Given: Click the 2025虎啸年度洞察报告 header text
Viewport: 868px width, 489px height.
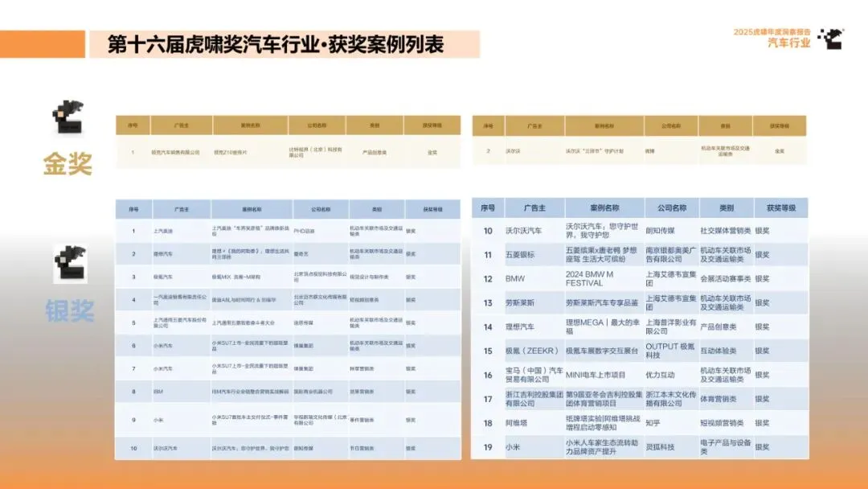Looking at the screenshot, I should coord(772,32).
